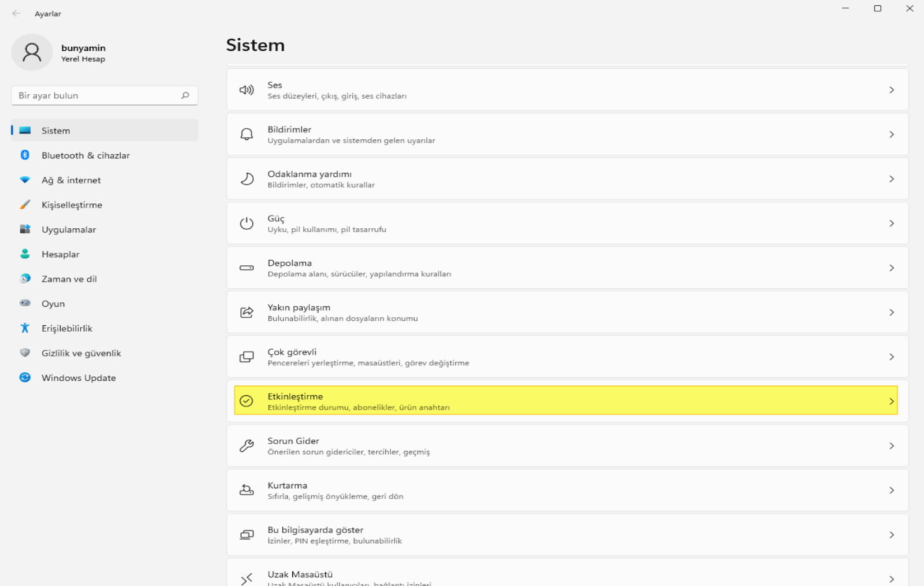Click the Uygulamalar apps icon

pos(25,229)
